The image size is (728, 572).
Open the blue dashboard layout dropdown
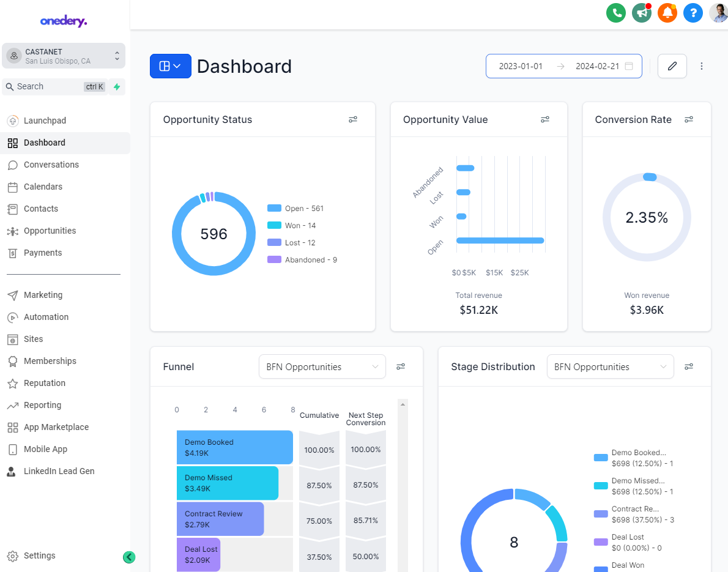pyautogui.click(x=170, y=65)
